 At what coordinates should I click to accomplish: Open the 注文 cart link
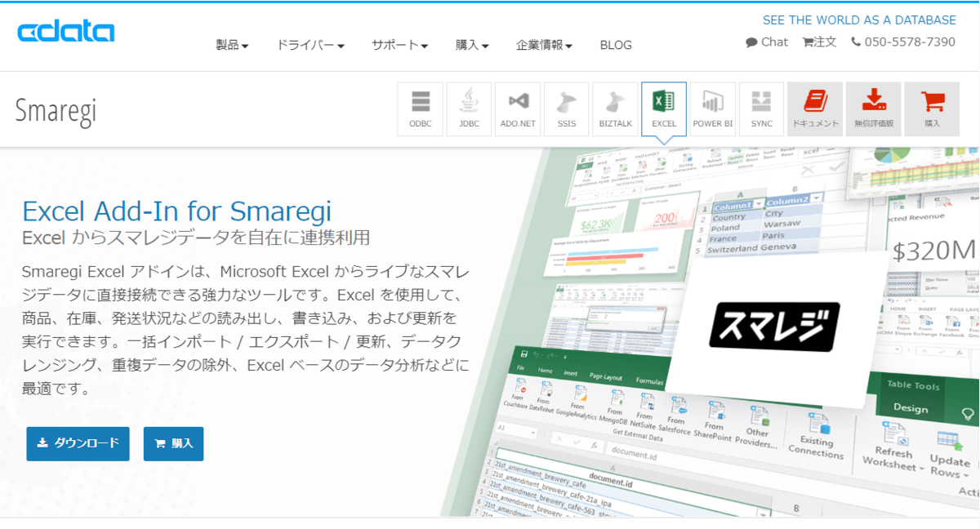820,42
